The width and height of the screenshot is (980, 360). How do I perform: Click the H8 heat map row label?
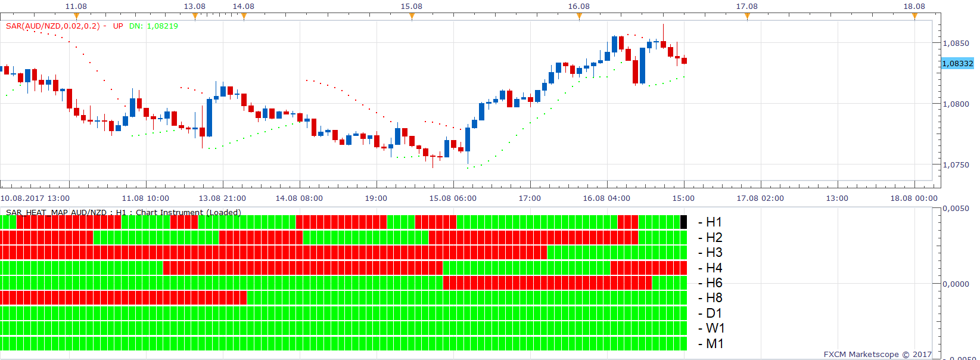tap(710, 298)
